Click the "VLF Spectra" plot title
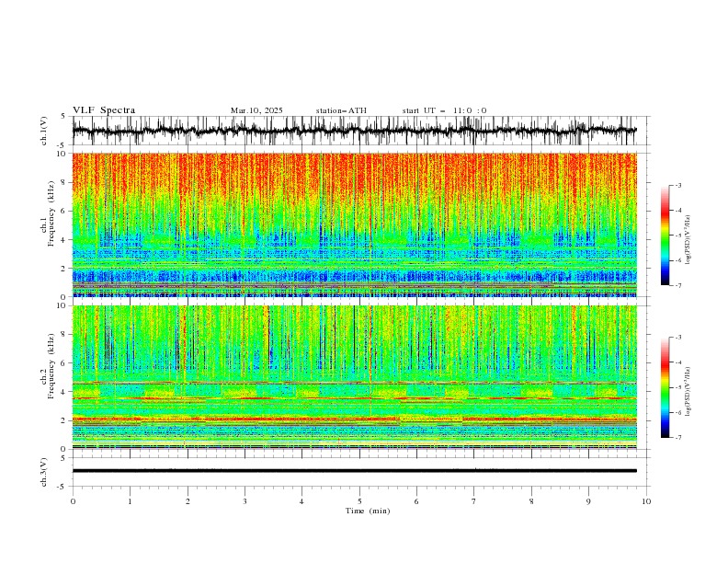 104,110
